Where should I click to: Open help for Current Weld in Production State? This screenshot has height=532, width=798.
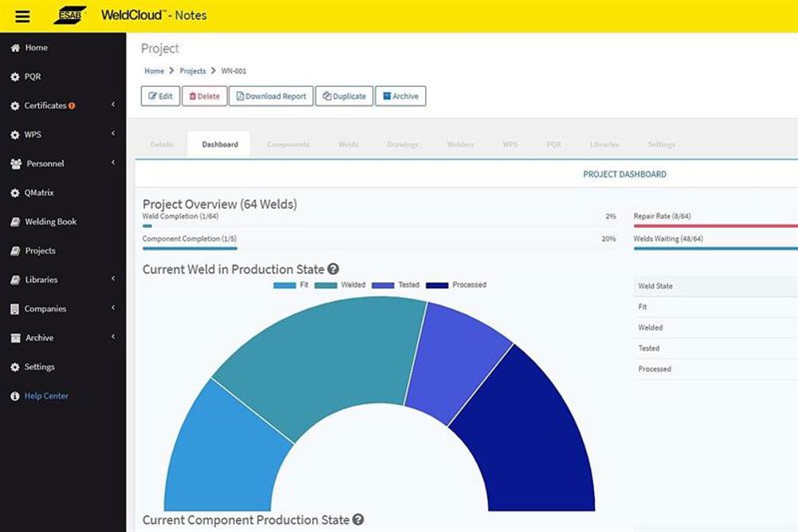coord(334,269)
